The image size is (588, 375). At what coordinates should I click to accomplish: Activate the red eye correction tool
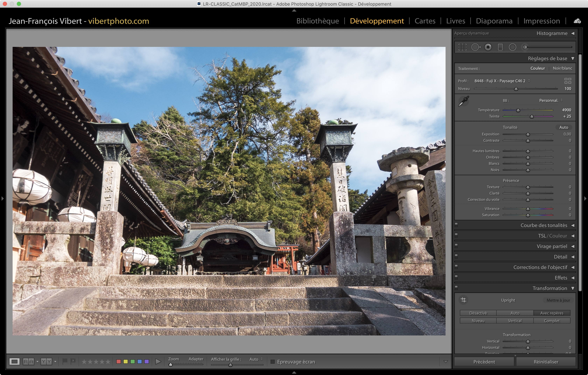[x=488, y=47]
